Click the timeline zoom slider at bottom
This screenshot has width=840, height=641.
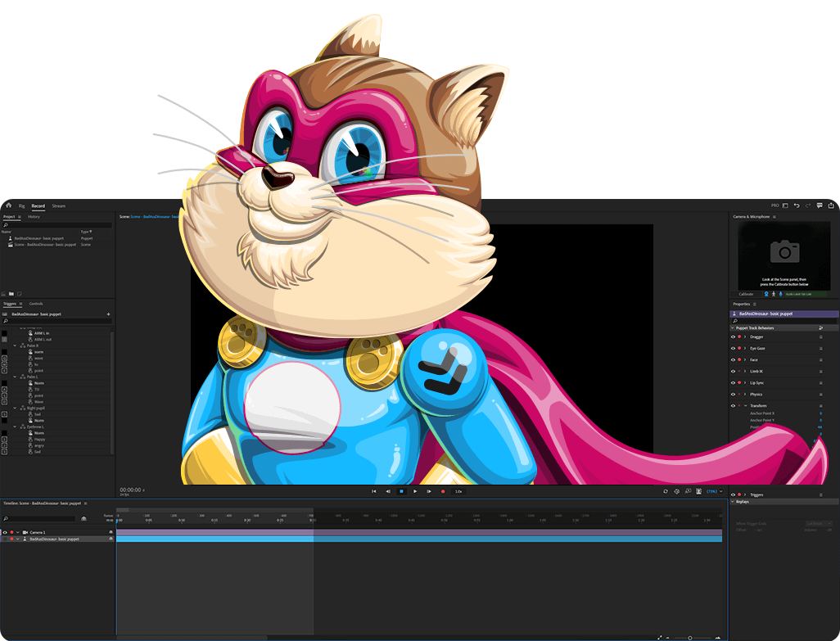[689, 637]
